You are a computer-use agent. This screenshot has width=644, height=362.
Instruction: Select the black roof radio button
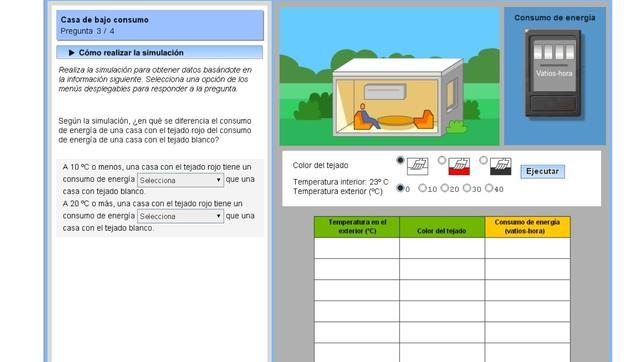483,160
